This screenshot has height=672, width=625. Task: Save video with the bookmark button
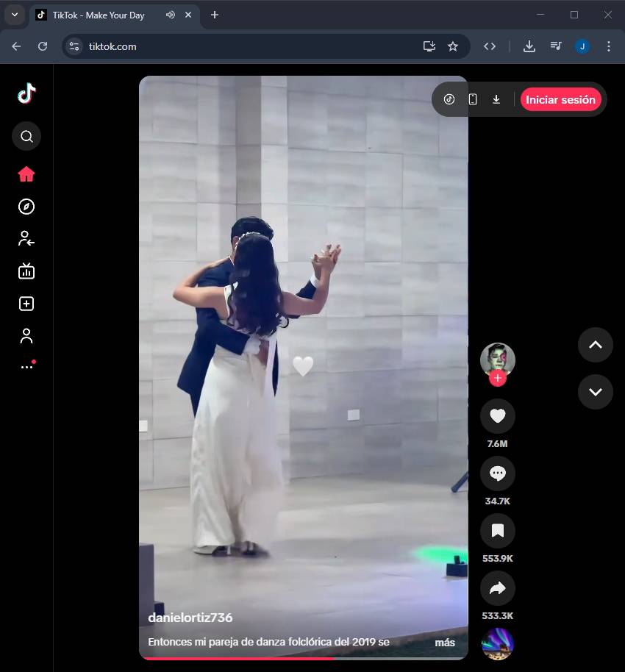click(x=497, y=531)
